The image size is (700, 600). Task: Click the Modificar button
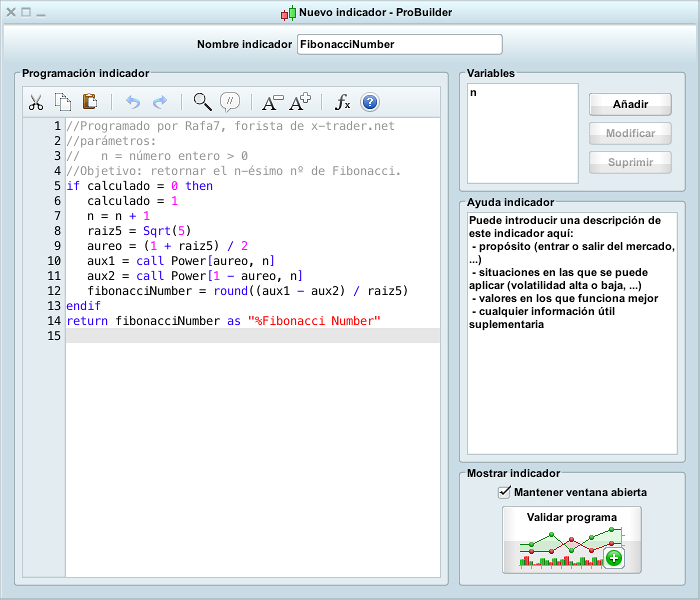point(630,133)
